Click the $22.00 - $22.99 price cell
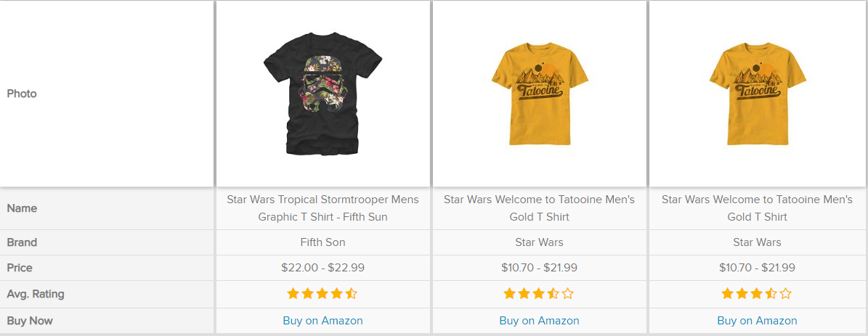 tap(323, 268)
